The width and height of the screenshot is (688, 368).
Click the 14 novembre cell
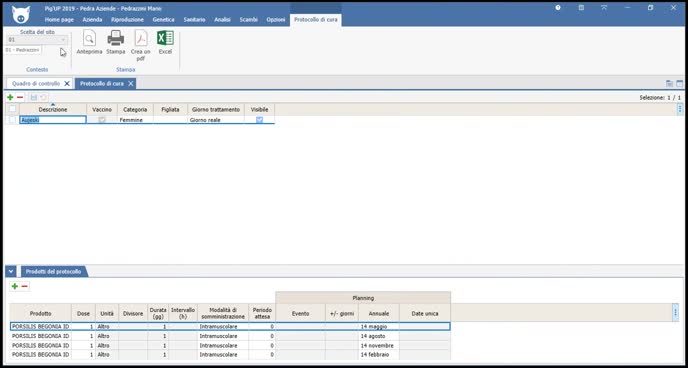[379, 346]
